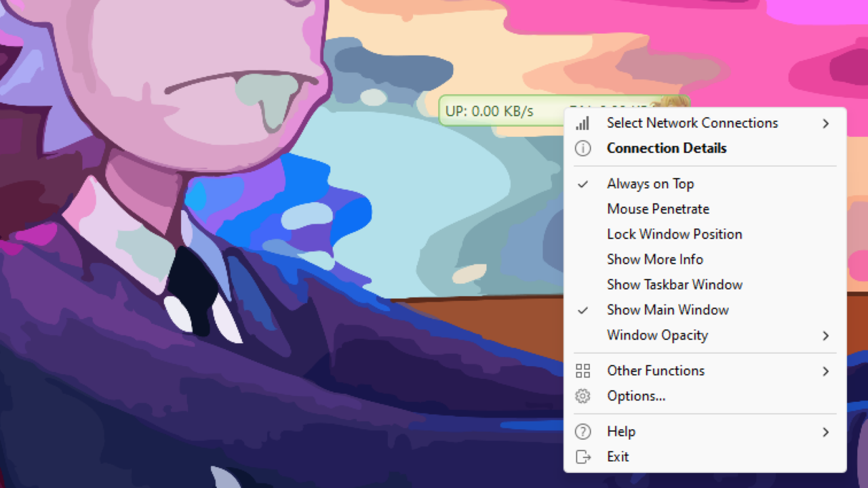Click the gear icon next to Options
This screenshot has width=868, height=488.
(x=583, y=396)
